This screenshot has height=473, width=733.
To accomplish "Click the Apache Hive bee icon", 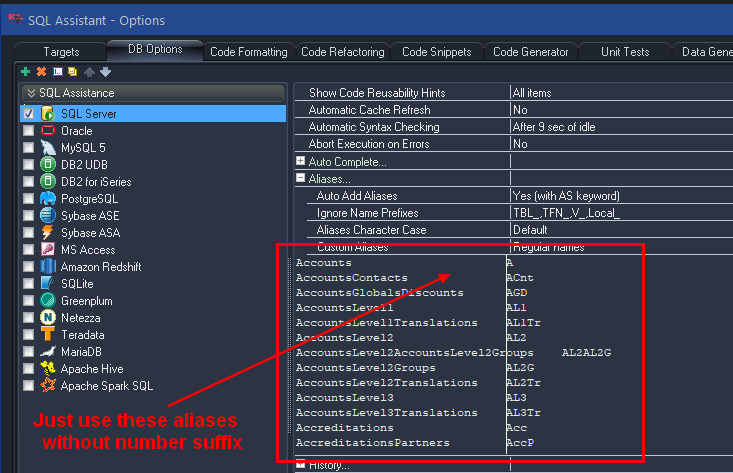I will pyautogui.click(x=48, y=368).
